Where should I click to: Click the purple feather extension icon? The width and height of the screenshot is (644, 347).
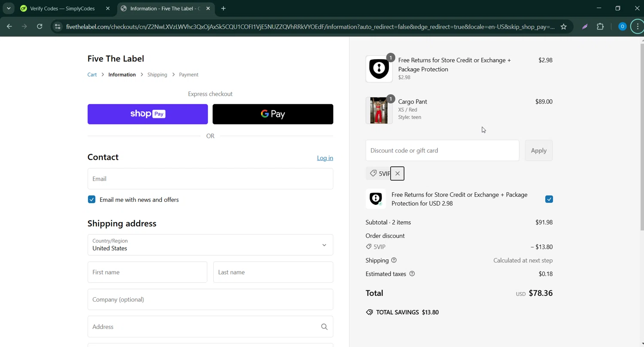tap(585, 27)
